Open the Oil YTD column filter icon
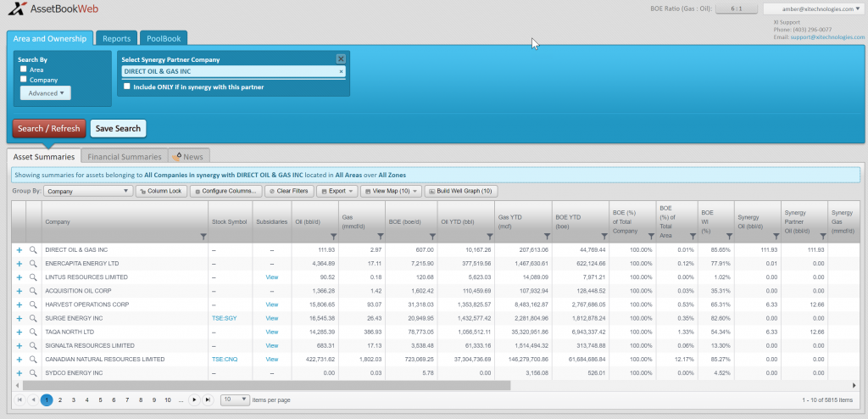This screenshot has height=419, width=868. click(x=489, y=237)
